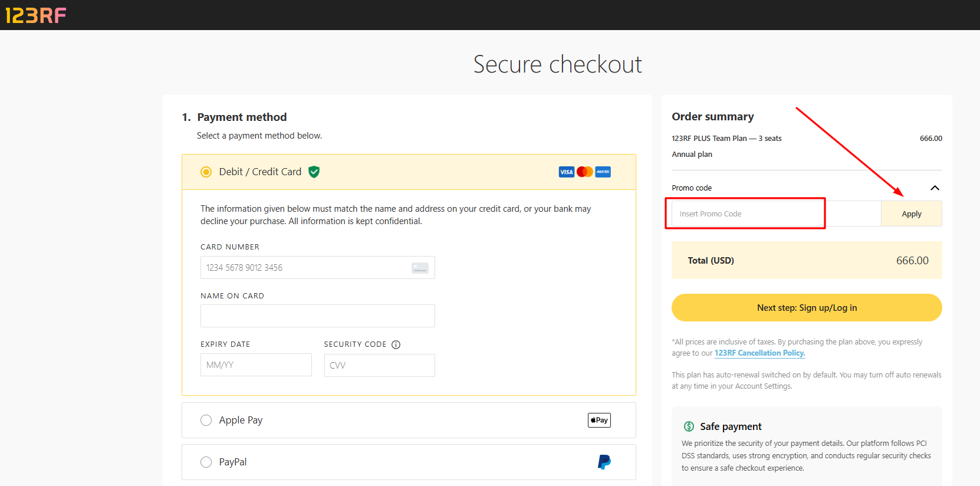Screen dimensions: 980x486
Task: Focus the CVV security code field
Action: coord(380,366)
